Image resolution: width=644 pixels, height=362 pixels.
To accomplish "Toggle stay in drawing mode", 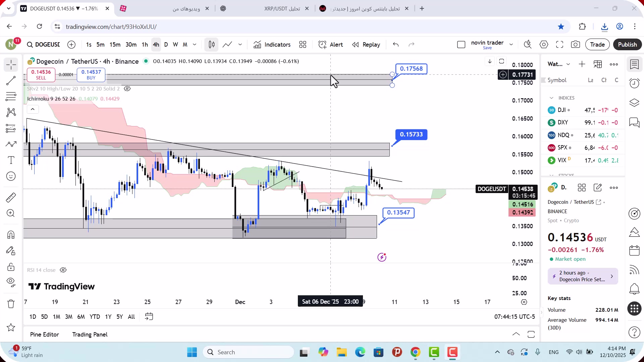I will click(11, 251).
